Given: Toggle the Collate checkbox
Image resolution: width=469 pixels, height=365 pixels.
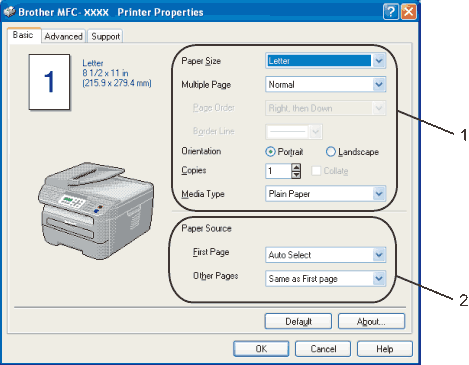Looking at the screenshot, I should [x=316, y=171].
